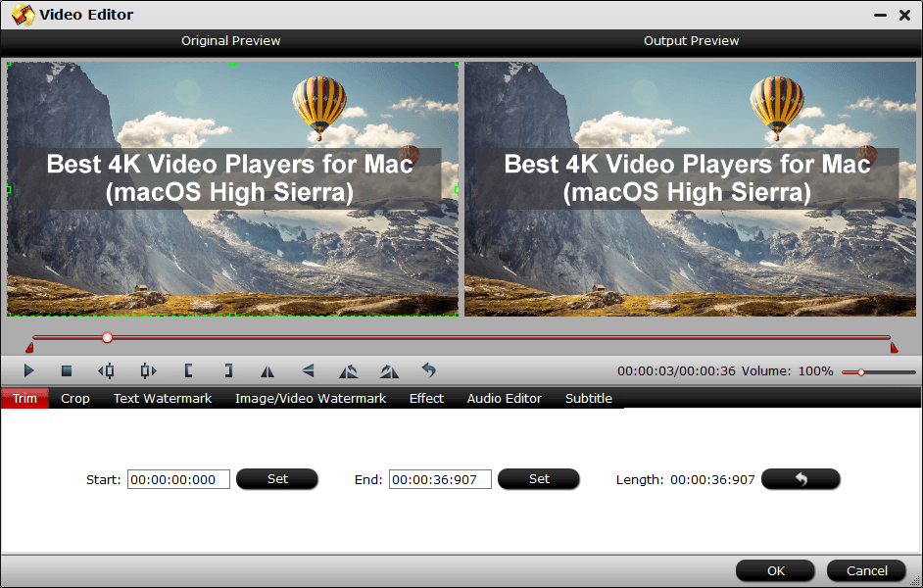Select the right trim end marker
This screenshot has height=588, width=923.
click(x=895, y=347)
